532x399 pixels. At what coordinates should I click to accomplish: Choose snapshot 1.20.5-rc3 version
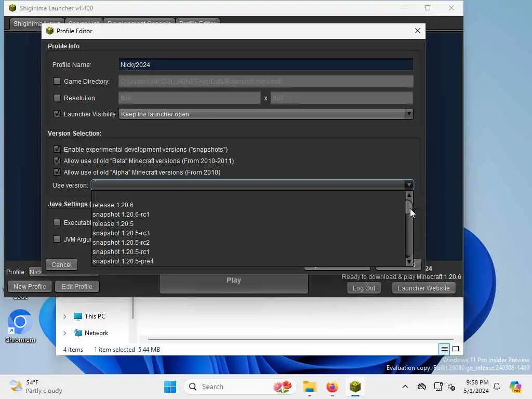click(248, 233)
